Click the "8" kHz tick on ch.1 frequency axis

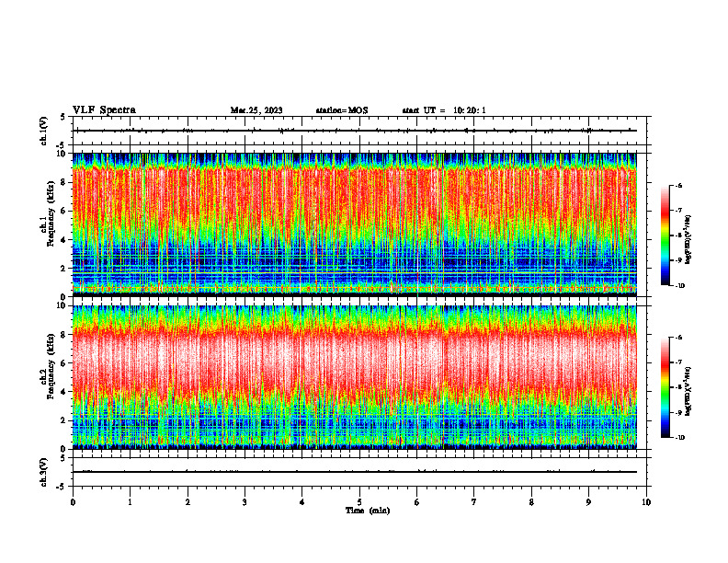tap(63, 182)
